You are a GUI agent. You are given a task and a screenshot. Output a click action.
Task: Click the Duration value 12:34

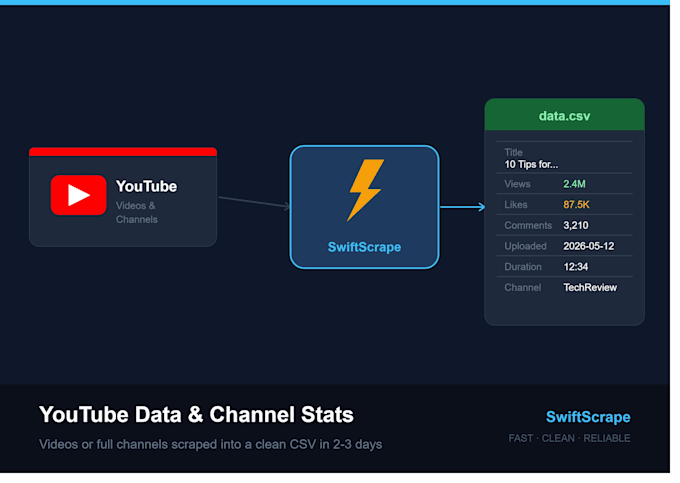pos(575,267)
